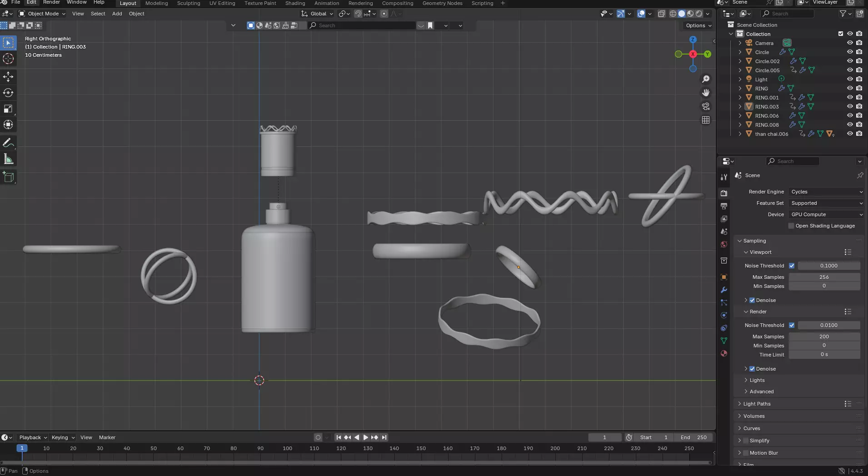
Task: Uncheck the viewport Noise Threshold checkbox
Action: [x=792, y=266]
